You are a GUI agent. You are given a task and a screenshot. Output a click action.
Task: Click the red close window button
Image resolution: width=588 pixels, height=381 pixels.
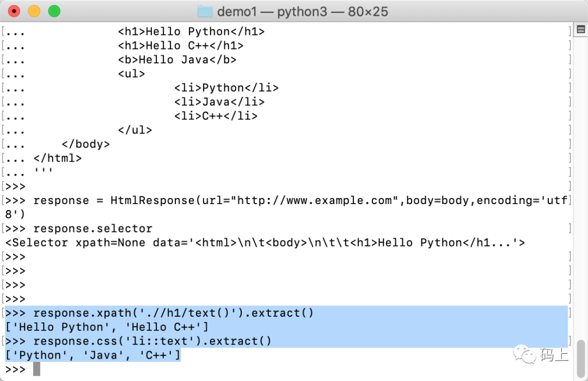14,11
